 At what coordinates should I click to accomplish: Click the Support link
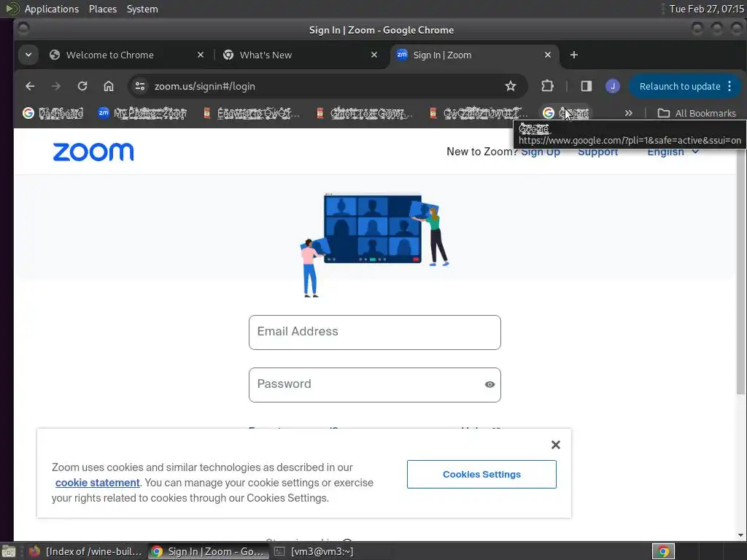(x=597, y=152)
